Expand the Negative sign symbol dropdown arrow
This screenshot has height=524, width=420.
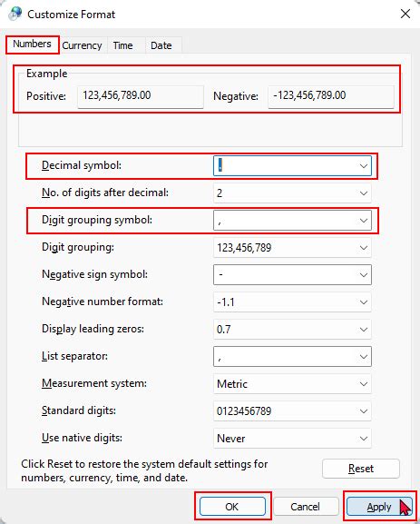click(x=364, y=274)
